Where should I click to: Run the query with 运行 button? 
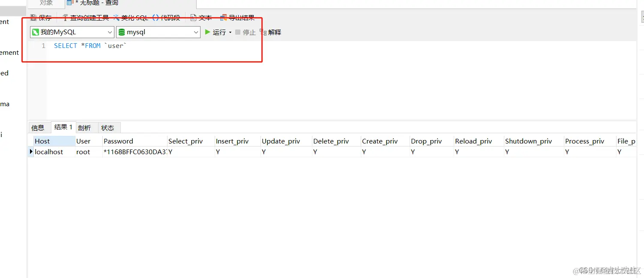216,32
